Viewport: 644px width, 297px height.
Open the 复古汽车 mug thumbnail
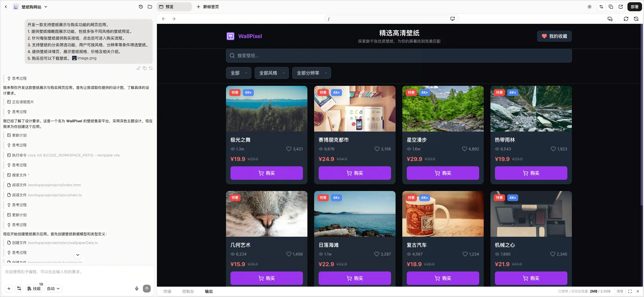coord(443,214)
